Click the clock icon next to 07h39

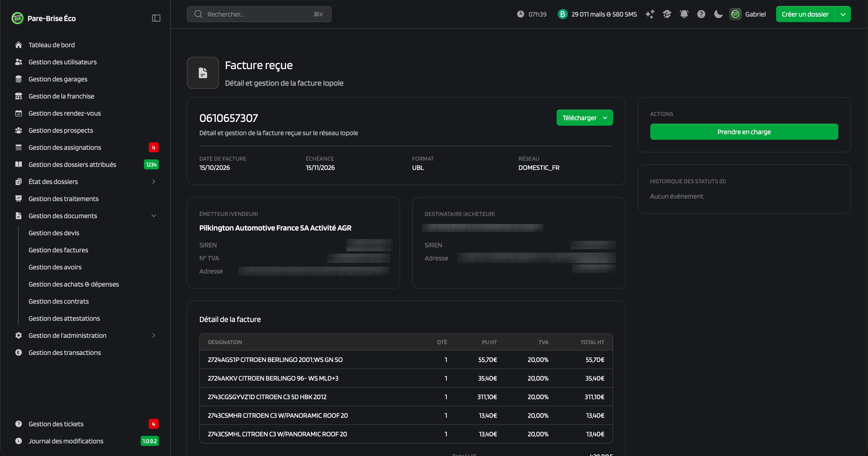521,14
